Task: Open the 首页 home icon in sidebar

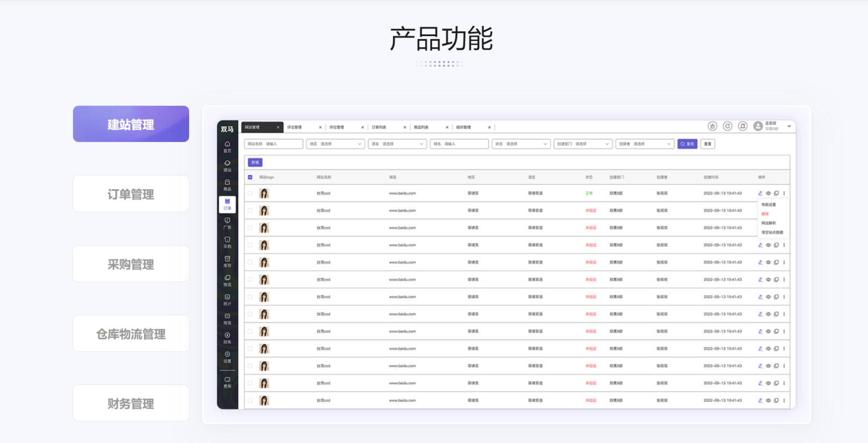Action: pos(227,146)
